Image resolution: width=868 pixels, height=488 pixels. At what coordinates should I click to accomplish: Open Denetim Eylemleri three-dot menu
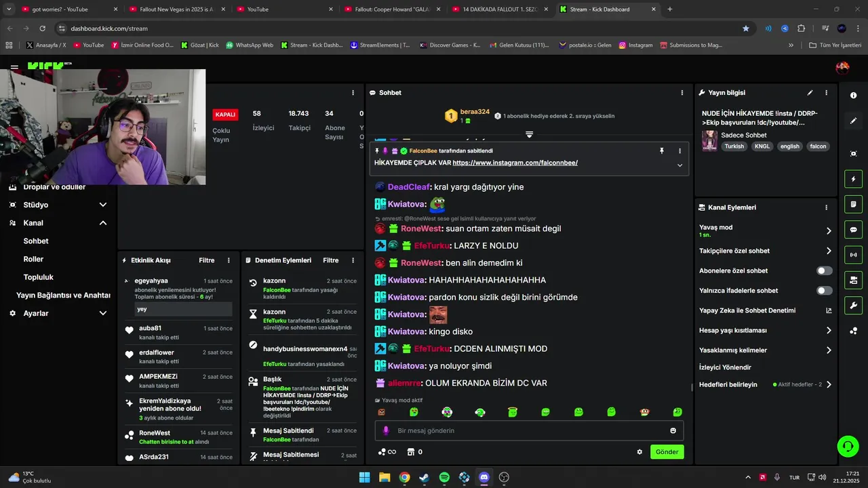click(x=353, y=260)
